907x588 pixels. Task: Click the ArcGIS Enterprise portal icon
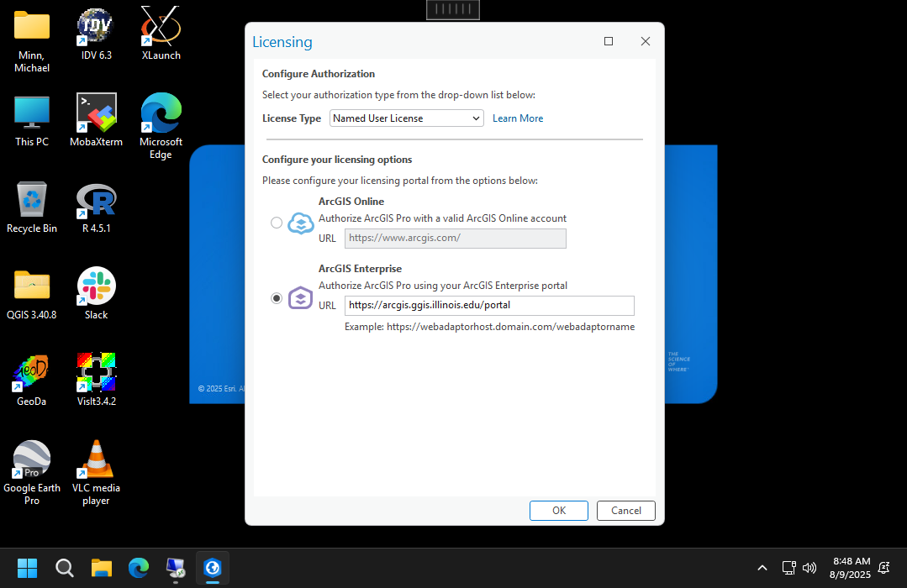pyautogui.click(x=301, y=298)
